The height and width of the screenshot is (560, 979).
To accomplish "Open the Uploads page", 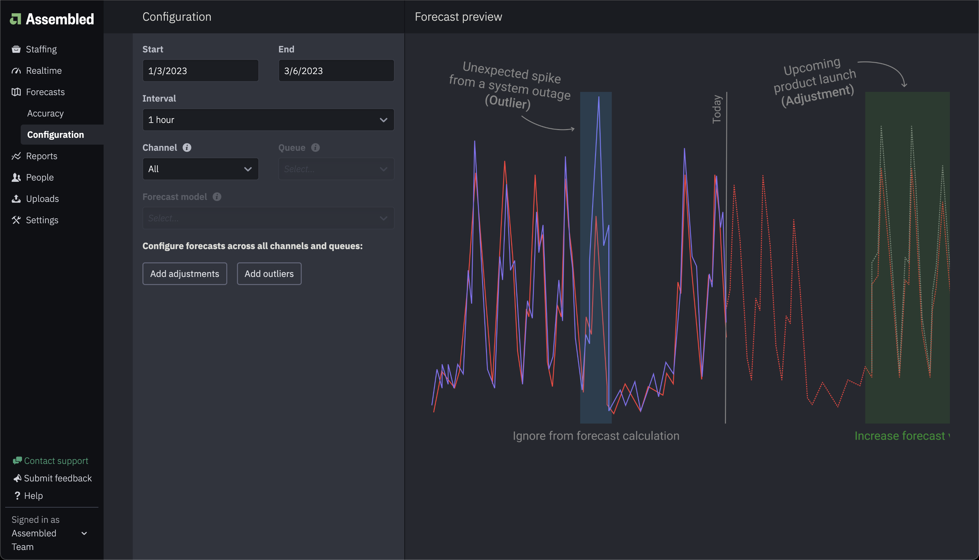I will pyautogui.click(x=42, y=199).
